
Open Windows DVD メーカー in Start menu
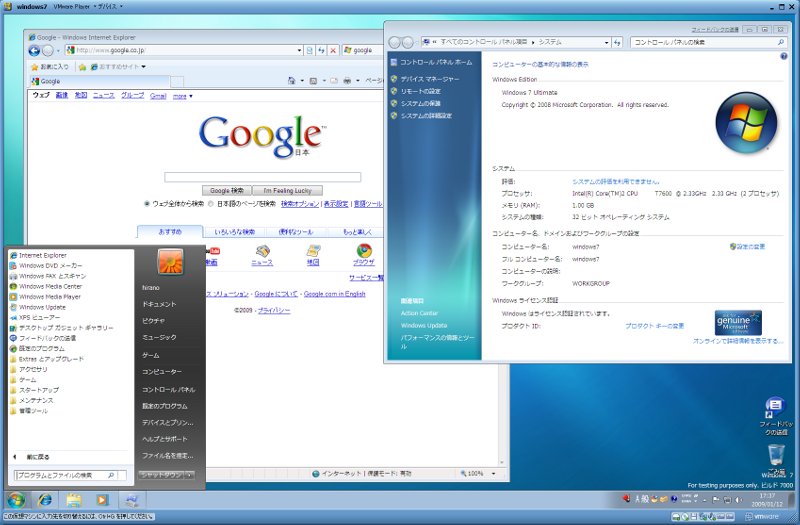[50, 265]
